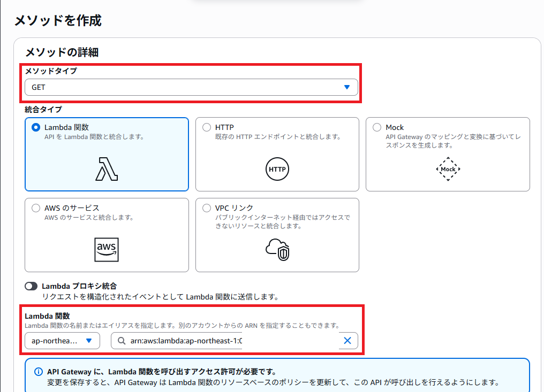Select the AWS のサービス radio button

(36, 208)
